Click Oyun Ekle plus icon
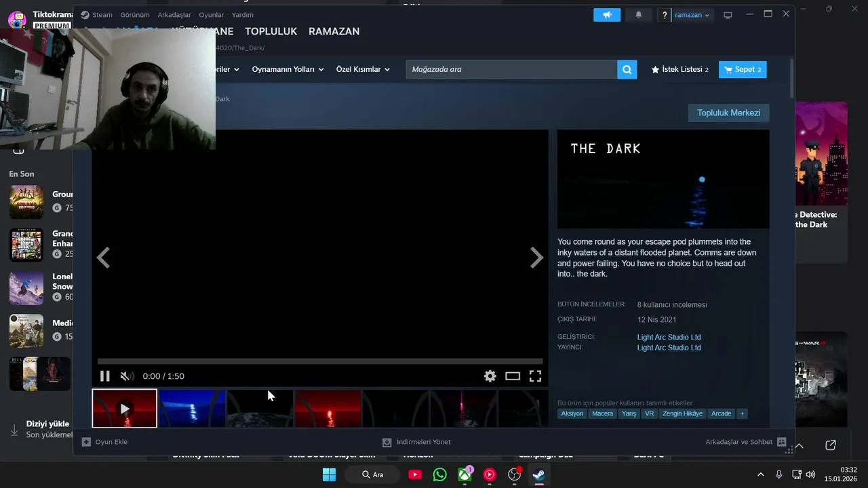 coord(86,442)
